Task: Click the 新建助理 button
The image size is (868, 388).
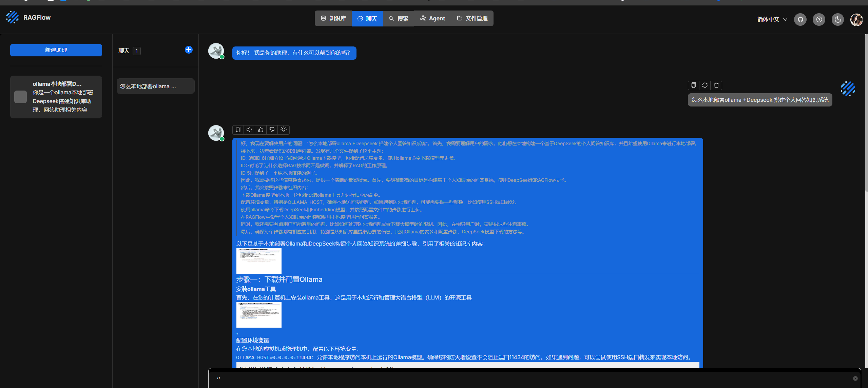Action: coord(56,50)
